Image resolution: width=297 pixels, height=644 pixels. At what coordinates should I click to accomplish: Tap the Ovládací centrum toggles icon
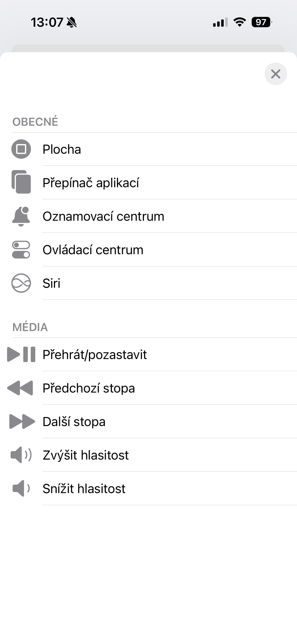coord(21,250)
